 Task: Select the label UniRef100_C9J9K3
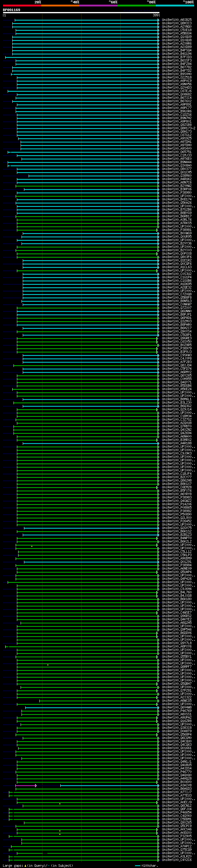177,453
